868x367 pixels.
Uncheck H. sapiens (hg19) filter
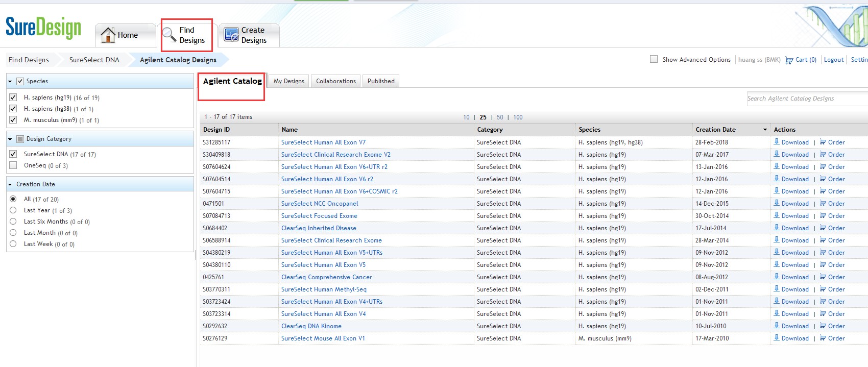point(13,97)
